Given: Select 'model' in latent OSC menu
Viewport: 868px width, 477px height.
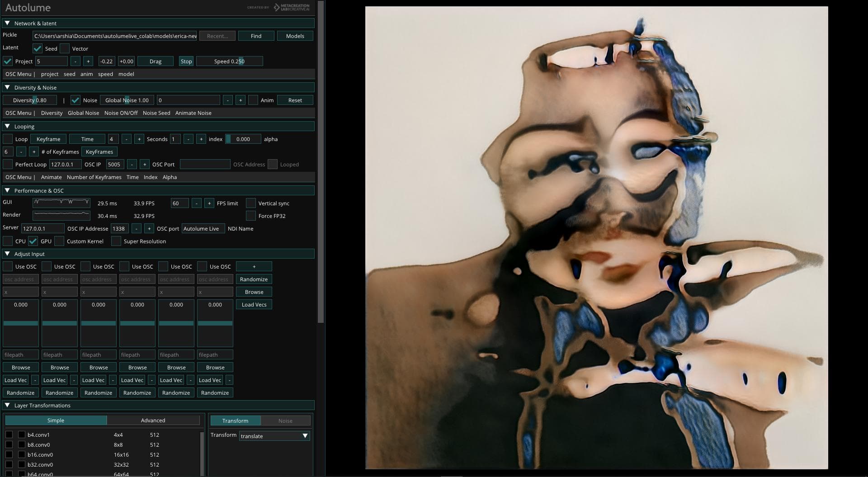Looking at the screenshot, I should (126, 74).
